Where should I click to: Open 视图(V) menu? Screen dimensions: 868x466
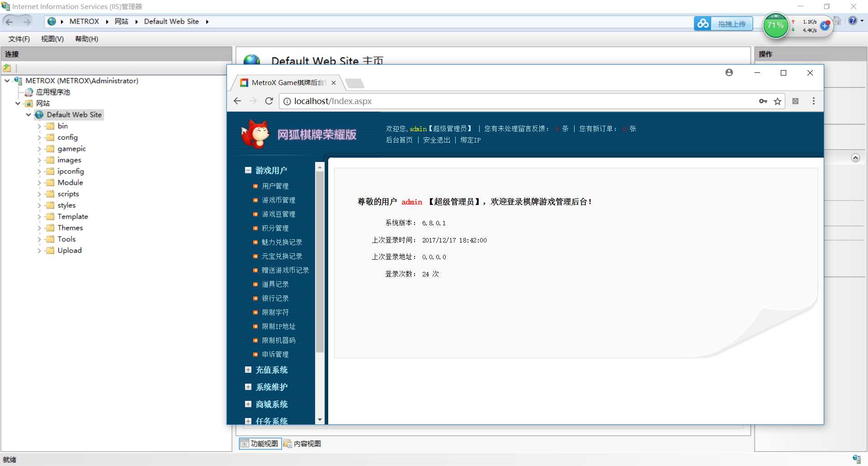52,39
